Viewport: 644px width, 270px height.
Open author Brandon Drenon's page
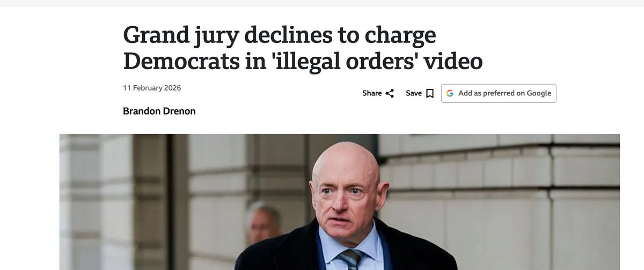(159, 111)
